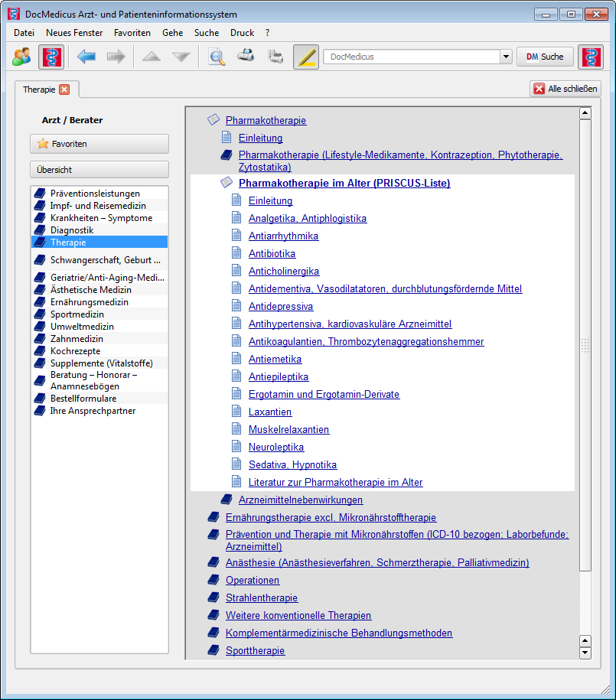Click the content scrollbar bottom down arrow
The image size is (616, 700).
(585, 653)
